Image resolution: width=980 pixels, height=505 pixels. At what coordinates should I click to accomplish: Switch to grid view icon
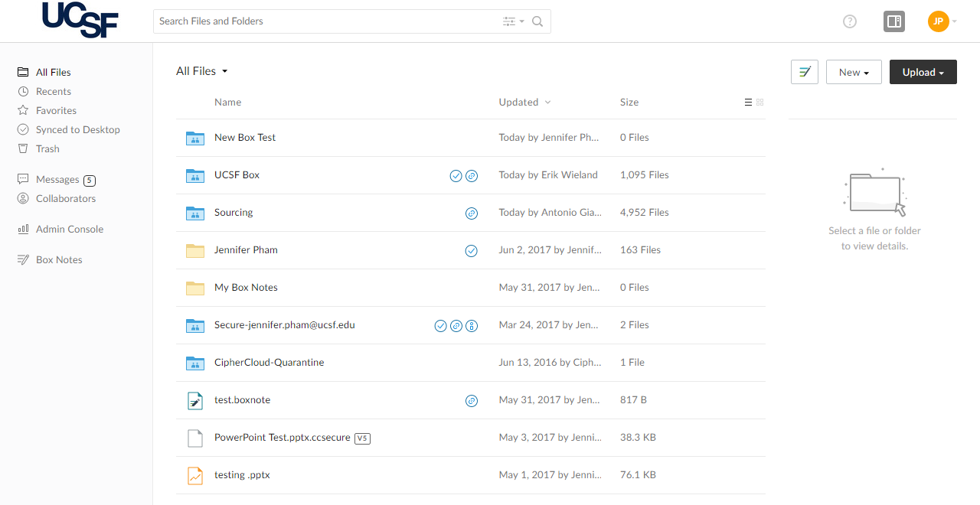(760, 103)
